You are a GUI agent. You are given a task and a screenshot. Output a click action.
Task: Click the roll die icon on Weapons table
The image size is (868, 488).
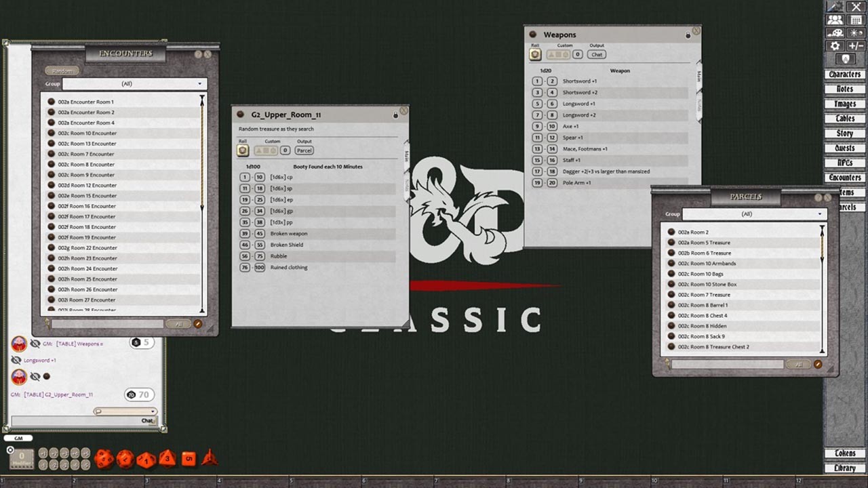535,54
